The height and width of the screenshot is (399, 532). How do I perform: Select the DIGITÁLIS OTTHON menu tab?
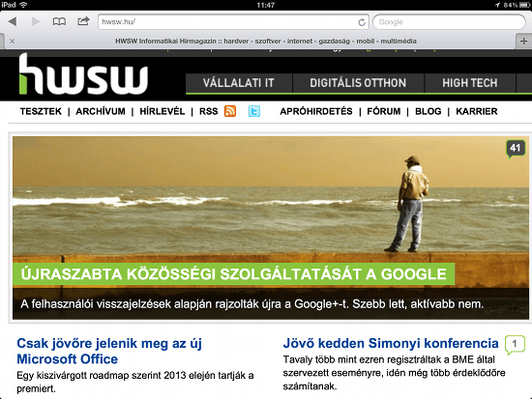pos(358,83)
